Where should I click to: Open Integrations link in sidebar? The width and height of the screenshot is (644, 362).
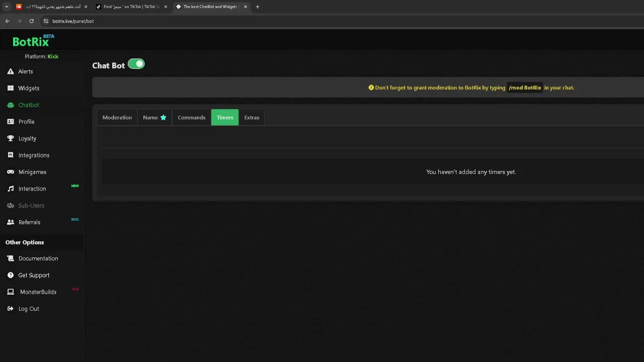tap(34, 155)
